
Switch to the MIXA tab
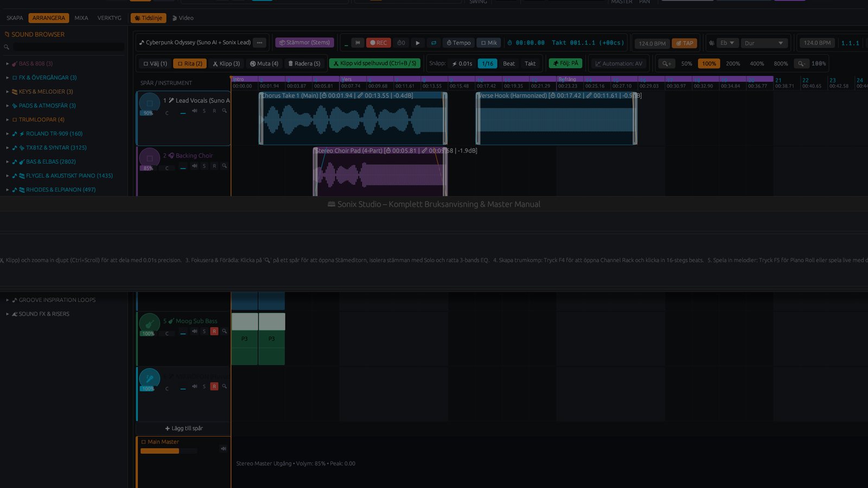coord(81,18)
